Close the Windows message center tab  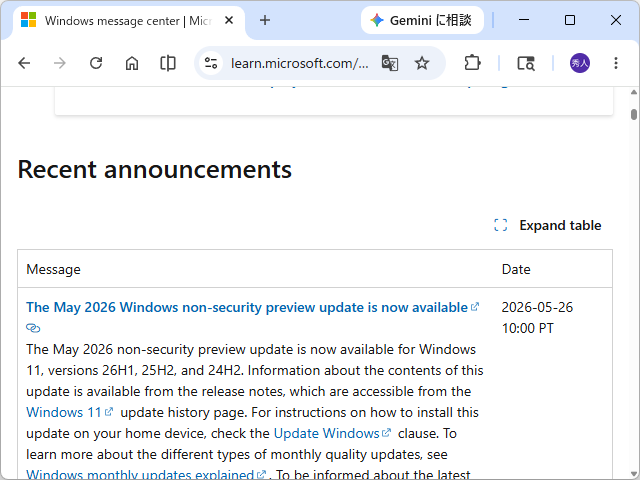229,20
